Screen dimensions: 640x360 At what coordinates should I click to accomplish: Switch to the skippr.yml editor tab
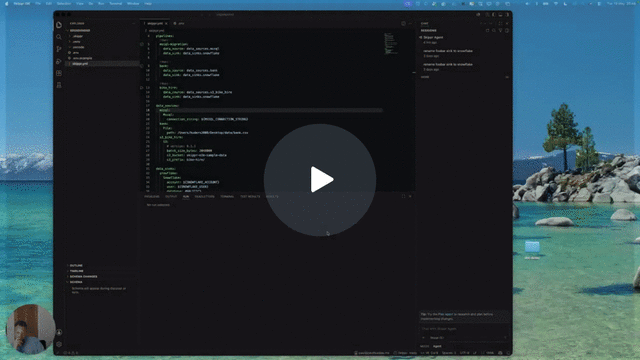pos(154,23)
